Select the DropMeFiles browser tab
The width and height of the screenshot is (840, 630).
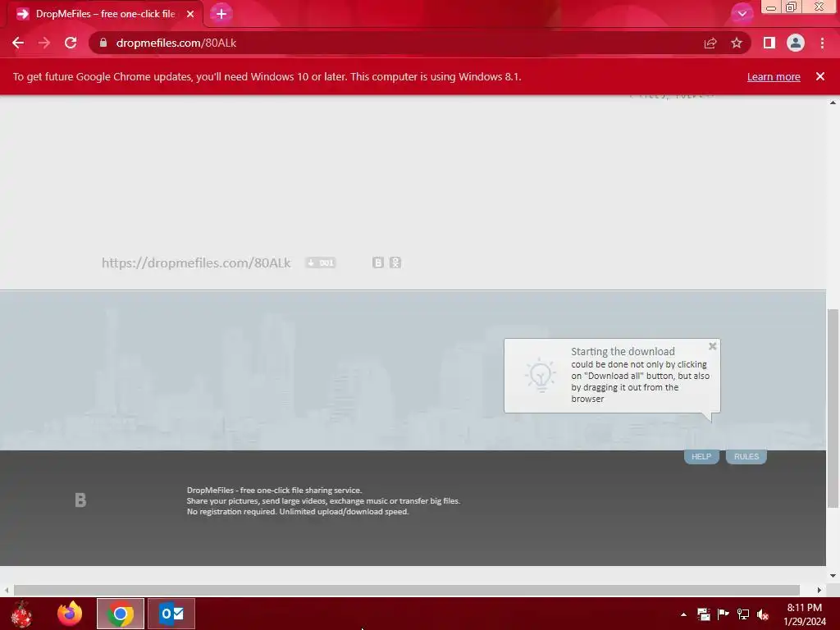105,14
